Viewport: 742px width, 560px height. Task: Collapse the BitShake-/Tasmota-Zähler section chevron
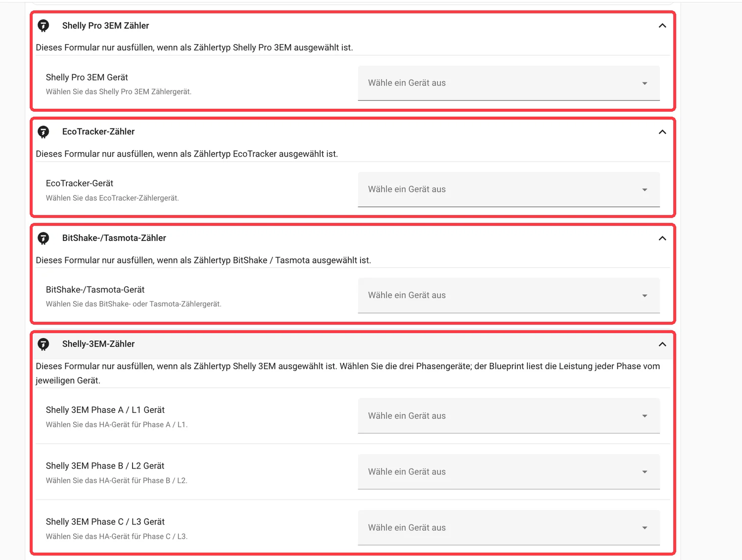[662, 238]
